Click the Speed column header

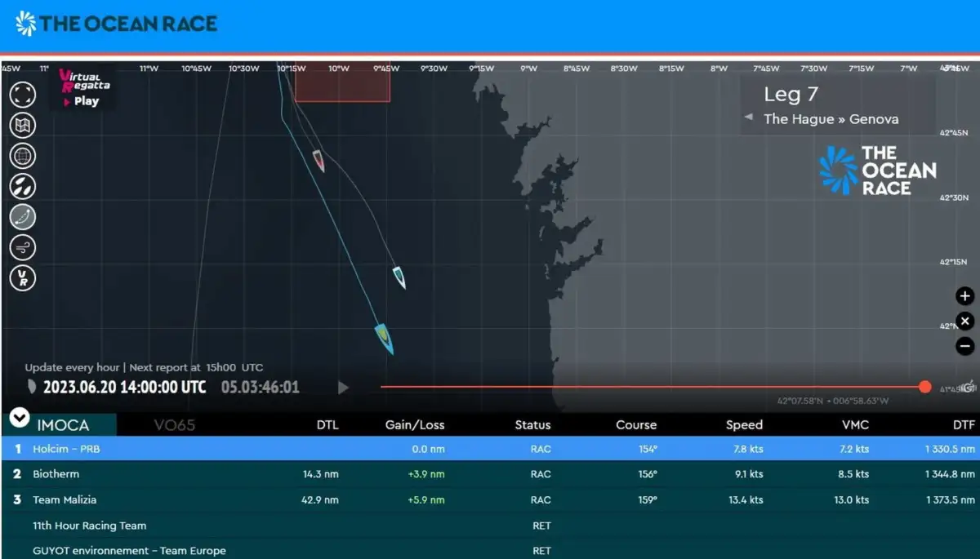744,424
